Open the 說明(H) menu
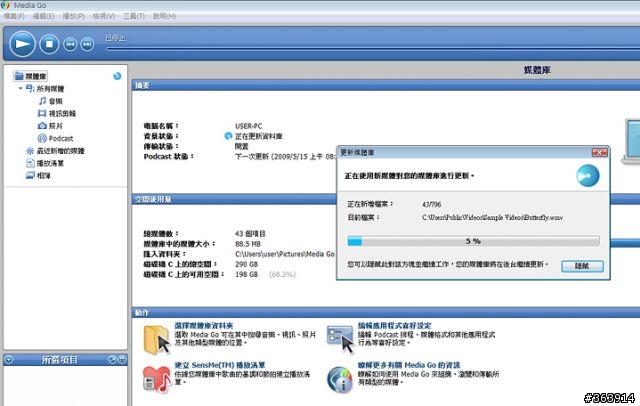This screenshot has width=640, height=406. (x=164, y=16)
